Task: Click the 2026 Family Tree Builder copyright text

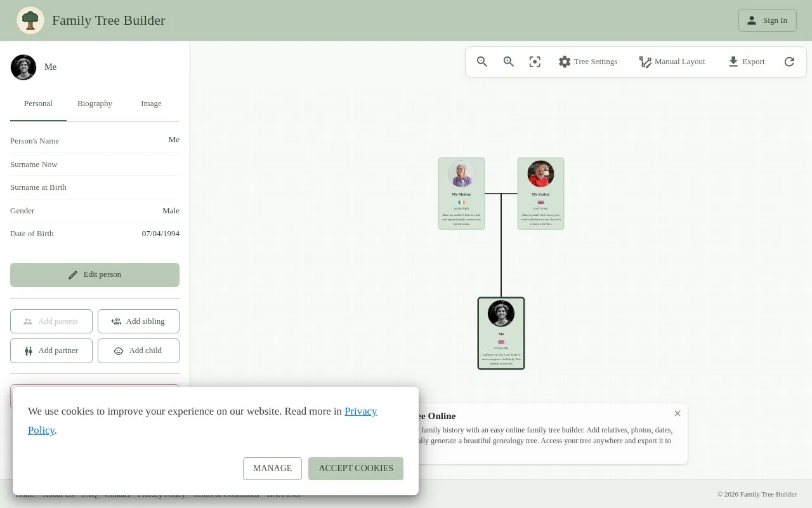Action: coord(757,495)
